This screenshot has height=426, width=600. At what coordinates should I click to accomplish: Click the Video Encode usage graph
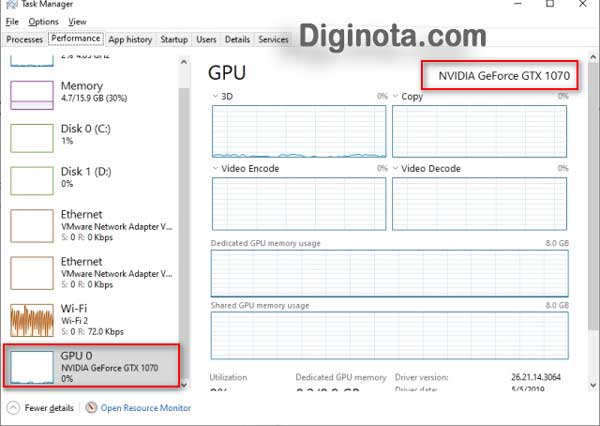[x=299, y=204]
